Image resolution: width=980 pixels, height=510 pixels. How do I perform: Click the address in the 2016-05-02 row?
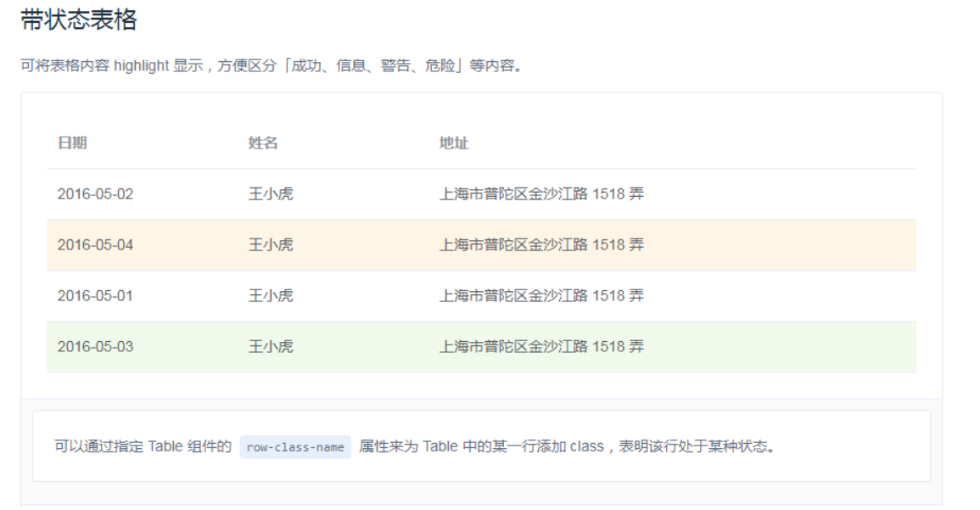pos(541,194)
